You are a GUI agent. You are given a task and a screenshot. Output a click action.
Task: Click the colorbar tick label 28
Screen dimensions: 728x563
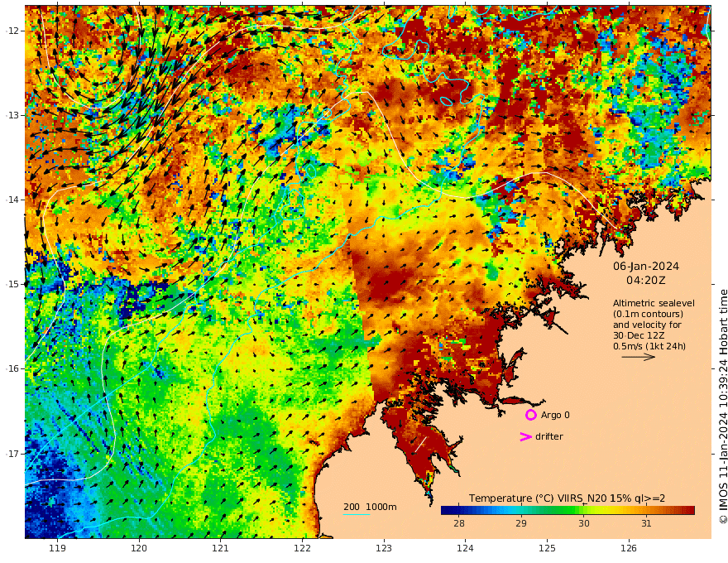[x=458, y=523]
